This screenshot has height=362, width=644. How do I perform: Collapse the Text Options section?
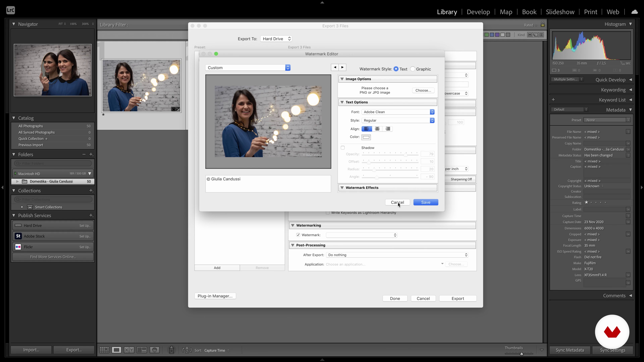(x=342, y=102)
